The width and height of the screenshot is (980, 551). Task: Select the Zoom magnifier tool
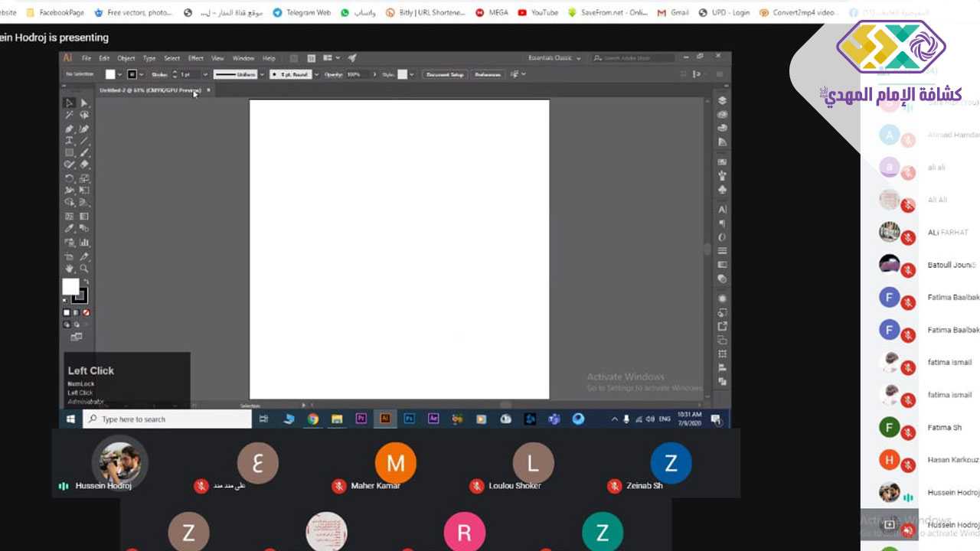84,269
